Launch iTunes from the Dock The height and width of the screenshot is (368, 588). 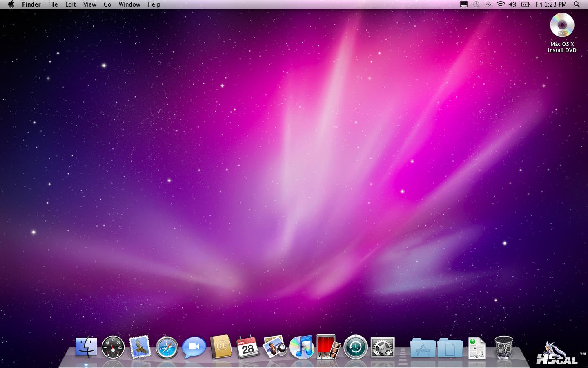tap(302, 347)
